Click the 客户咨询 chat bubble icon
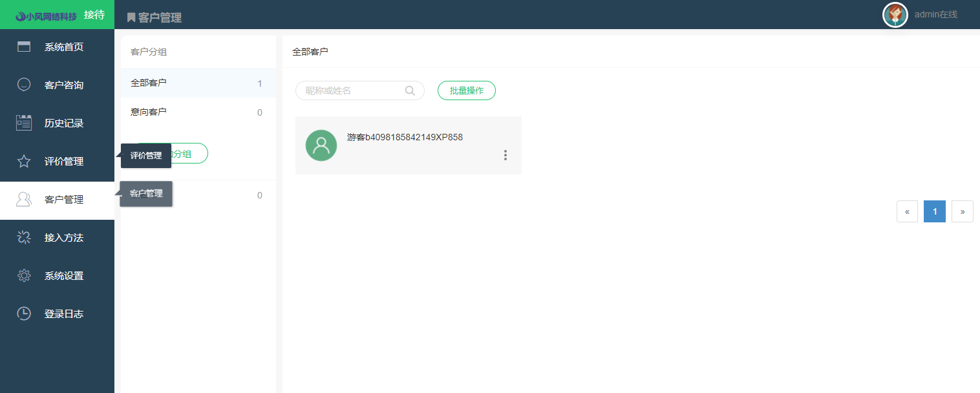 tap(24, 85)
